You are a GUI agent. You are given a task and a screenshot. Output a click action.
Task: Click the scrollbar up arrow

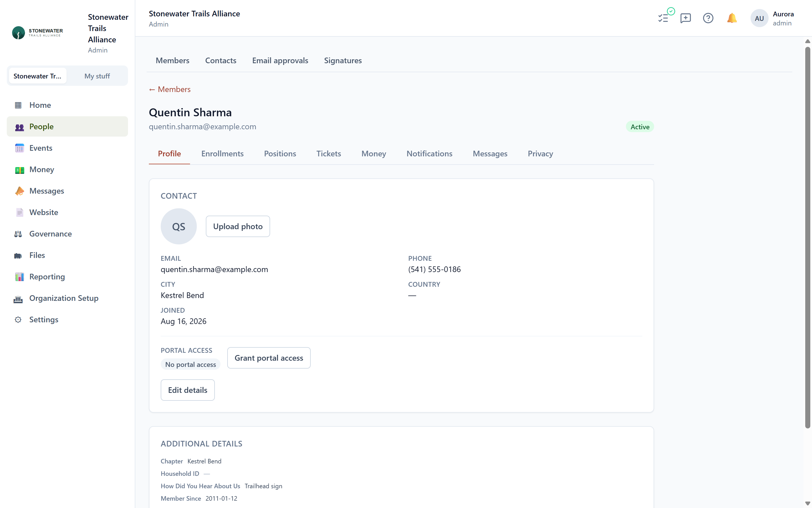(x=808, y=41)
